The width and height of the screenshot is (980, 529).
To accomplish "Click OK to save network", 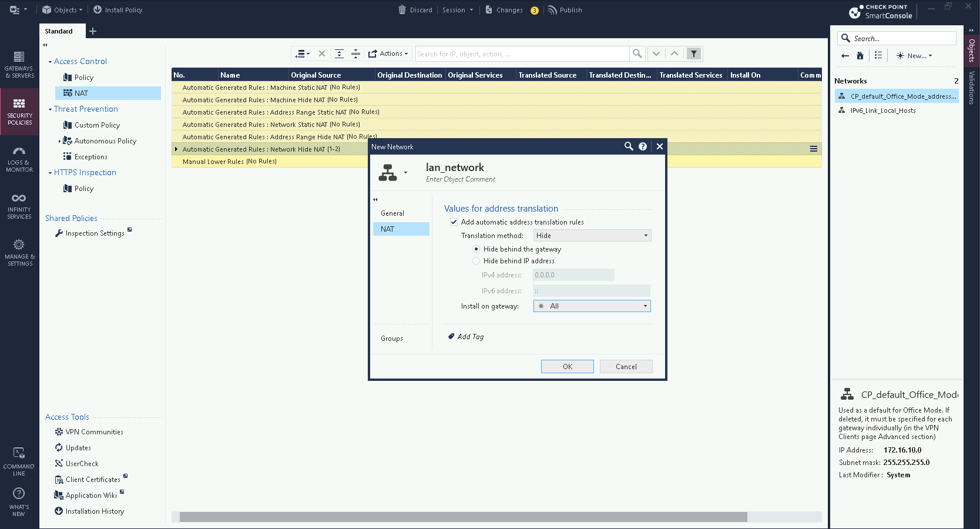I will tap(567, 367).
